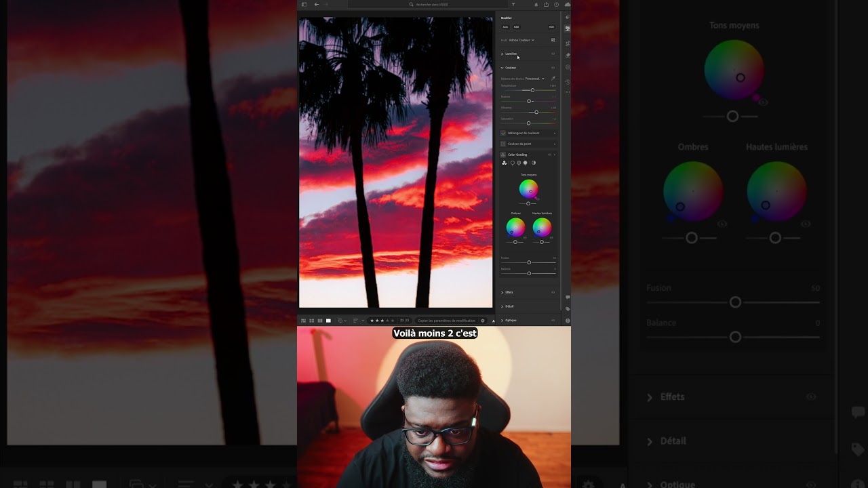Select the three-way Color Grading view

[x=504, y=163]
